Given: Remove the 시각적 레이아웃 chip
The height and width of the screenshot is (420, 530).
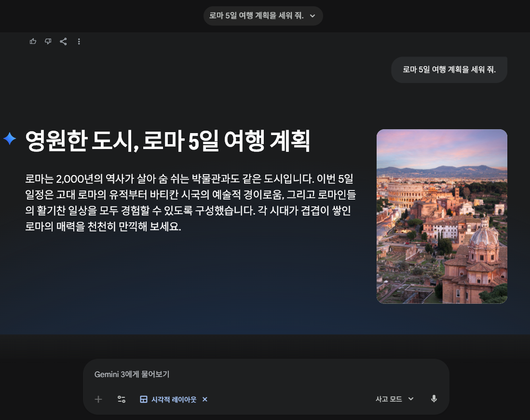Looking at the screenshot, I should tap(204, 399).
